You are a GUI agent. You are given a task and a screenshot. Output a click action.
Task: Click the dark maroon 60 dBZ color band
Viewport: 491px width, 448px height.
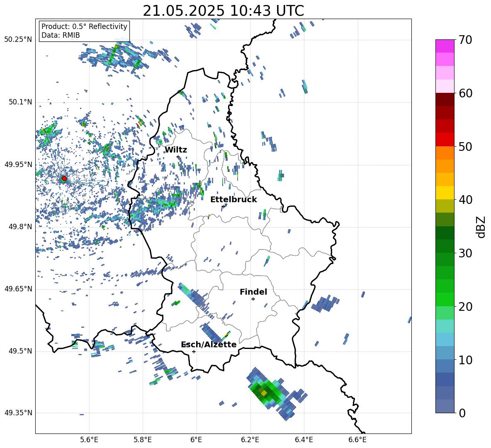(445, 99)
